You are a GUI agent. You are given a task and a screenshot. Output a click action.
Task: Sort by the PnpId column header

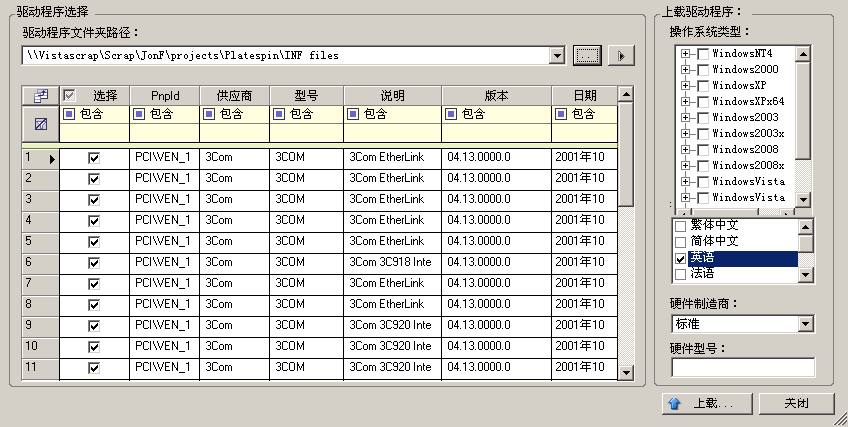(165, 96)
